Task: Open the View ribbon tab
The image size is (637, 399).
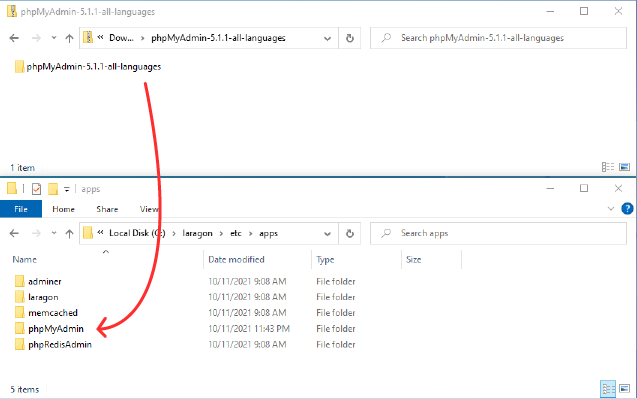Action: (149, 209)
